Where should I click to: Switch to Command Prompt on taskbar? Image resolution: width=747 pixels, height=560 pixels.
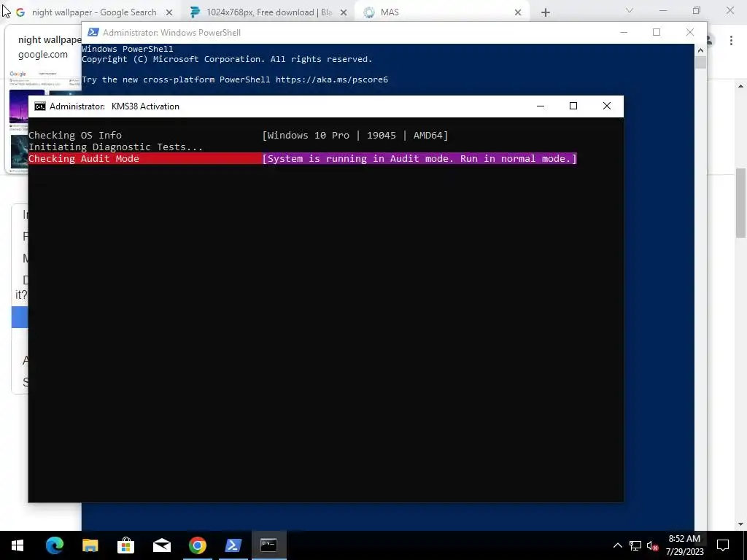(x=268, y=545)
